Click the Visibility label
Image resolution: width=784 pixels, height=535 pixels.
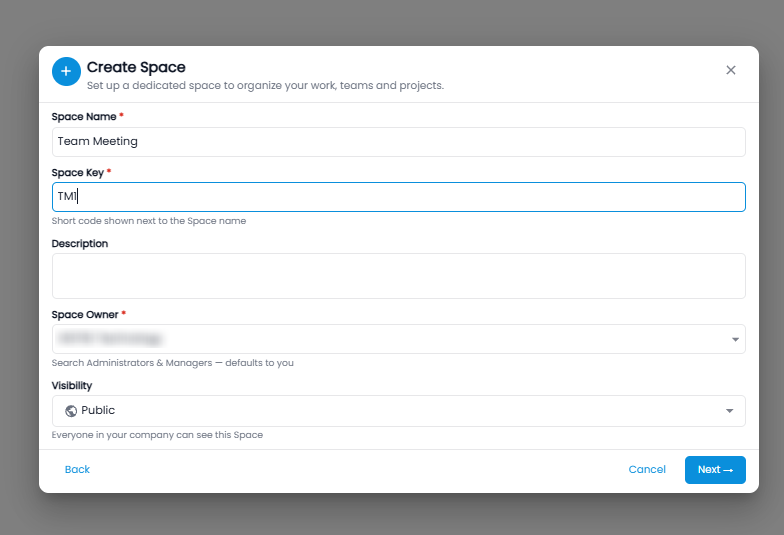tap(72, 386)
